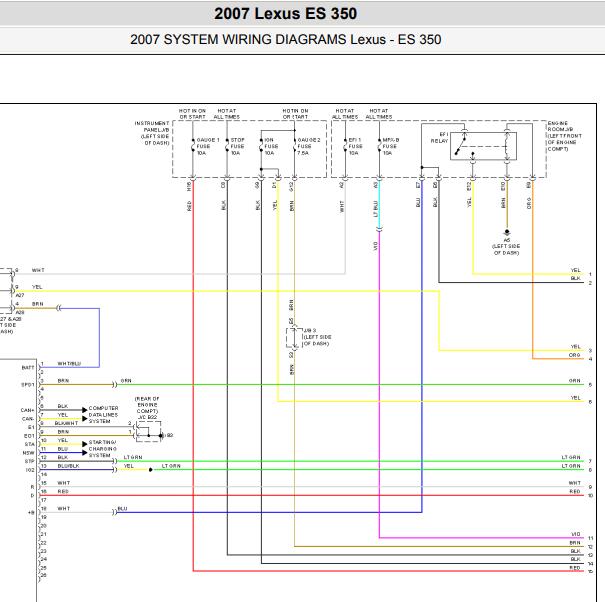The width and height of the screenshot is (605, 602).
Task: Click the vertical 'H16' connector label
Action: click(x=189, y=186)
